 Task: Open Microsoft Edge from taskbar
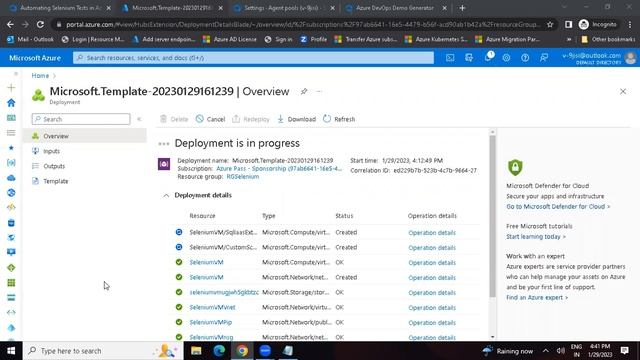pos(219,351)
